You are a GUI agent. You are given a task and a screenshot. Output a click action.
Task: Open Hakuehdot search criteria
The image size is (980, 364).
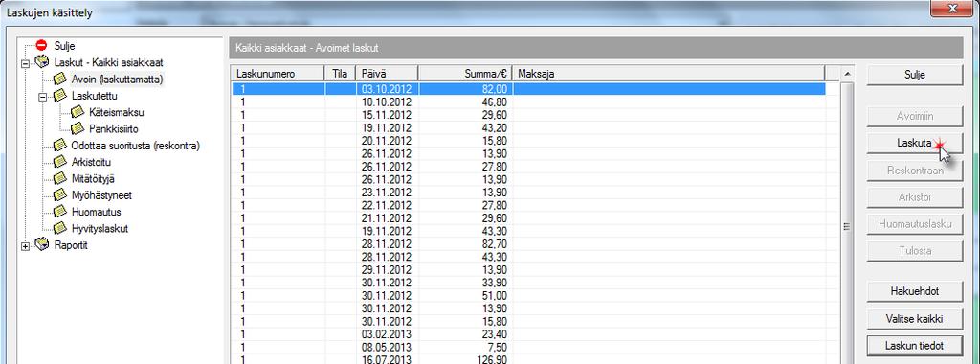[914, 291]
